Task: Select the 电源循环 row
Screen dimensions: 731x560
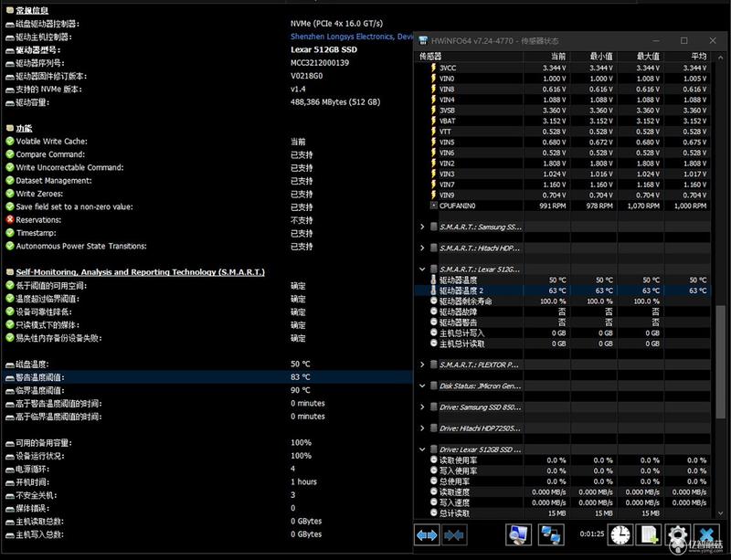Action: click(207, 469)
